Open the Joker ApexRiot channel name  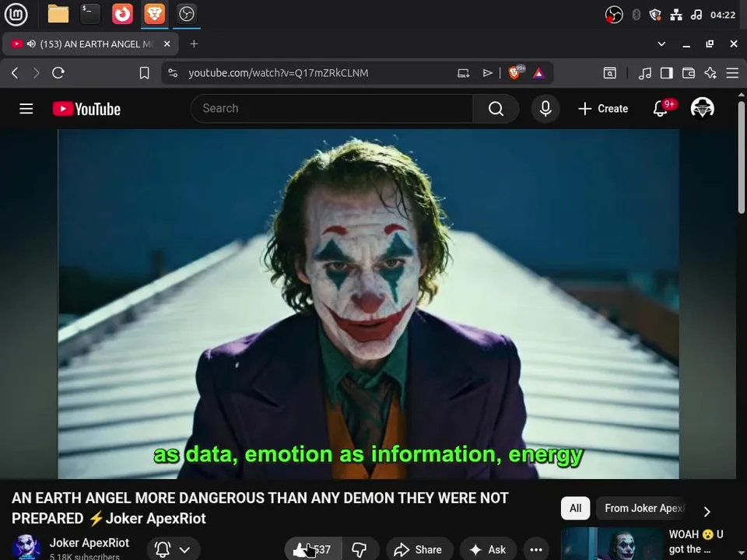click(x=89, y=542)
